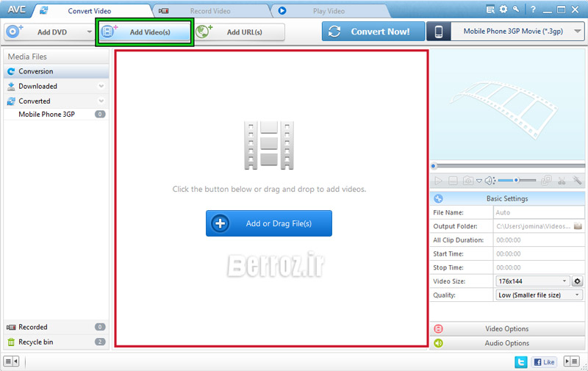Browse the output folder via folder icon

tap(578, 226)
